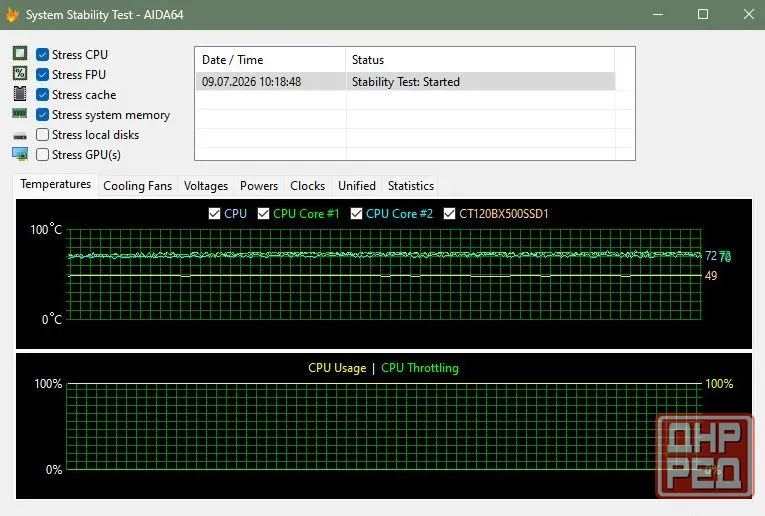
Task: Click the Status column header
Action: click(480, 60)
